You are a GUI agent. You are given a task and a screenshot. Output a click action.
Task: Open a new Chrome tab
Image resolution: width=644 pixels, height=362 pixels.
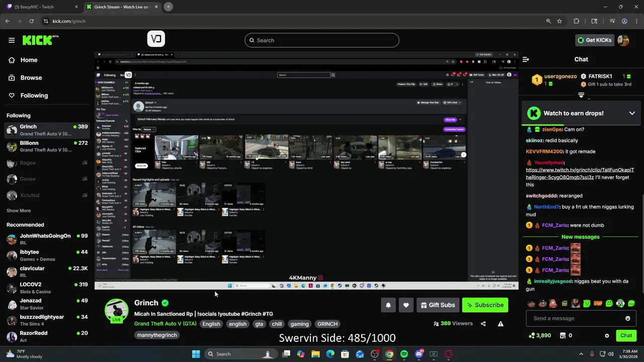[168, 7]
